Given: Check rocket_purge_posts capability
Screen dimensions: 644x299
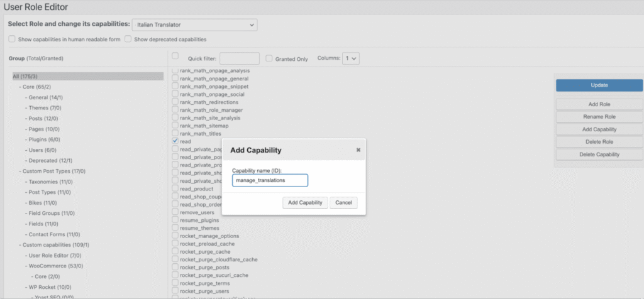Looking at the screenshot, I should point(175,267).
